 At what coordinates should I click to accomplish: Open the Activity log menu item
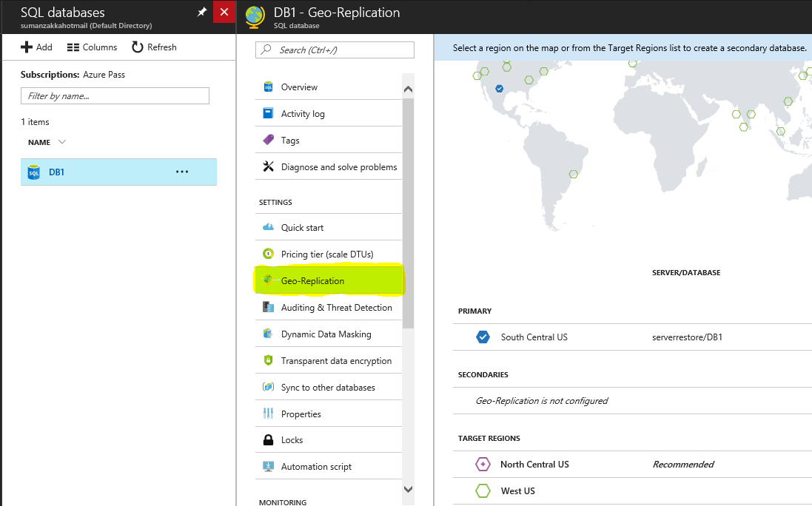pyautogui.click(x=329, y=113)
